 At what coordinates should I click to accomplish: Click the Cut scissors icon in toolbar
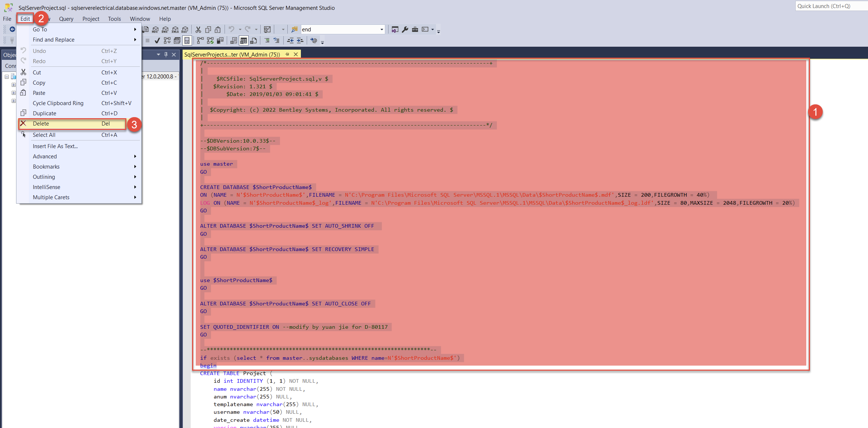(x=198, y=30)
